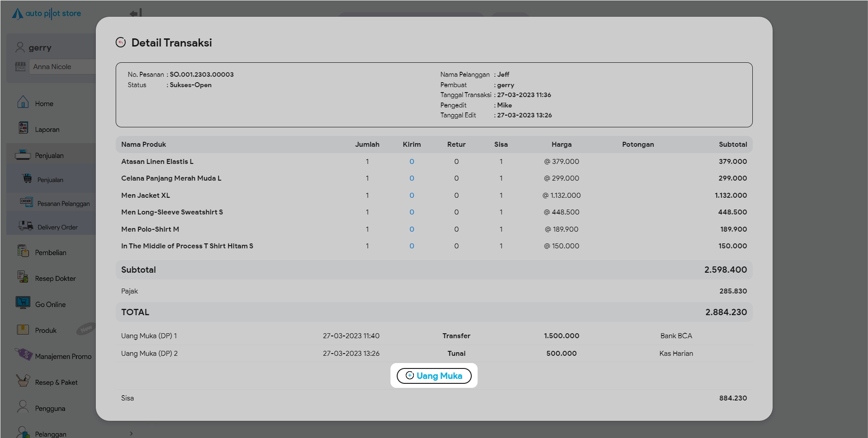Click the auto pilot store logo

click(x=47, y=14)
